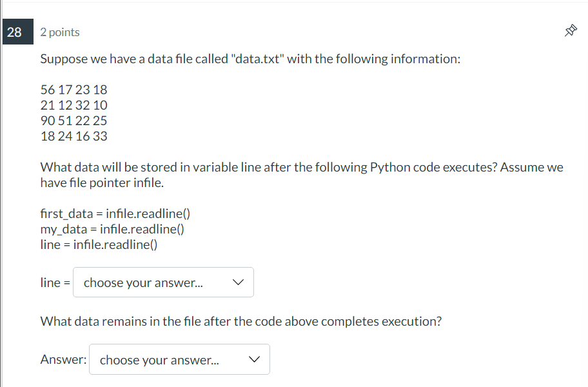
Task: Pin question 28 with the pushpin icon
Action: 571,31
